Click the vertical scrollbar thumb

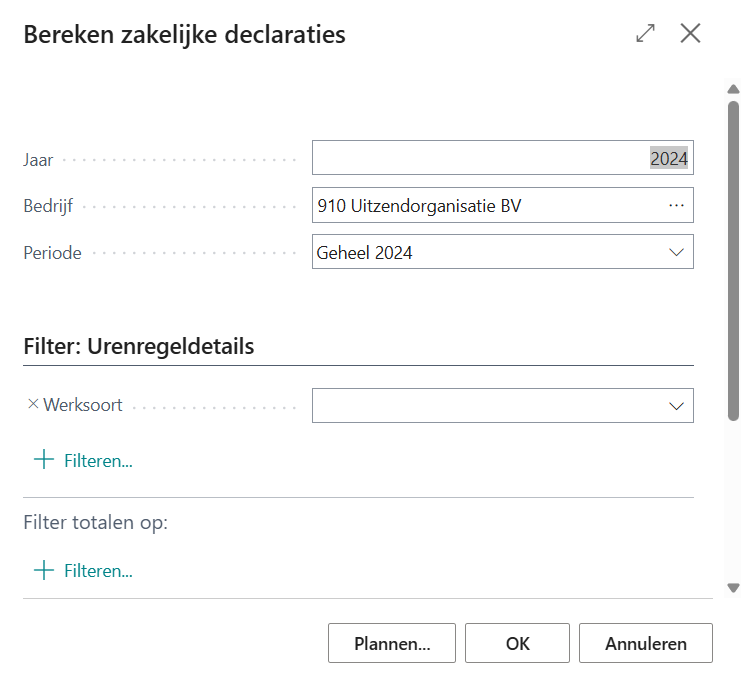pos(733,260)
